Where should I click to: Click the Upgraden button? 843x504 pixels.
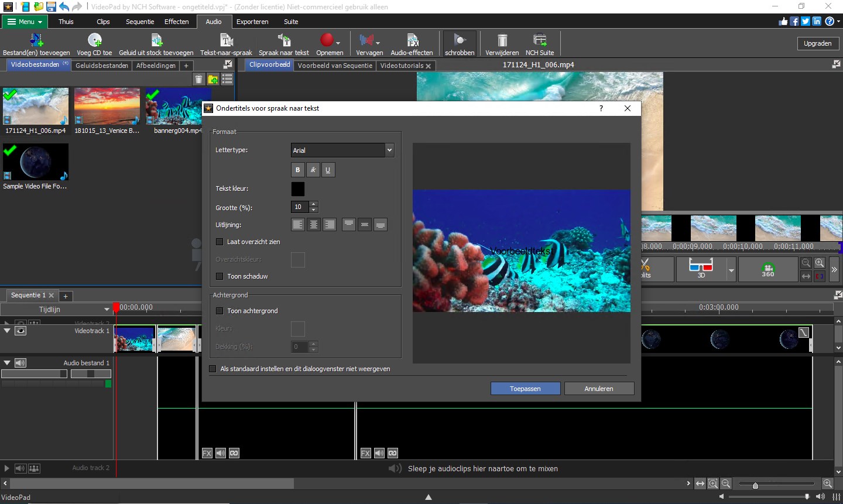817,43
